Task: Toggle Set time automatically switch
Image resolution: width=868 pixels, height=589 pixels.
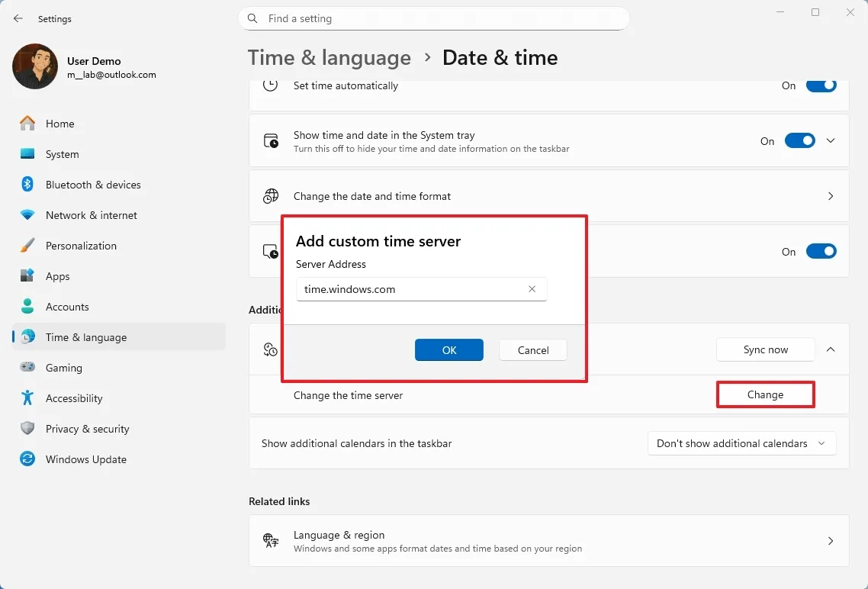Action: 821,86
